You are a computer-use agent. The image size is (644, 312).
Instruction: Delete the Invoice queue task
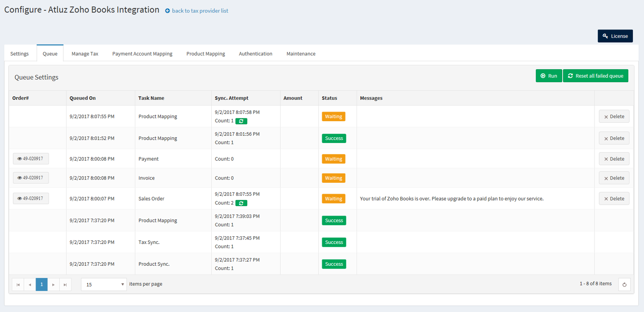click(614, 178)
